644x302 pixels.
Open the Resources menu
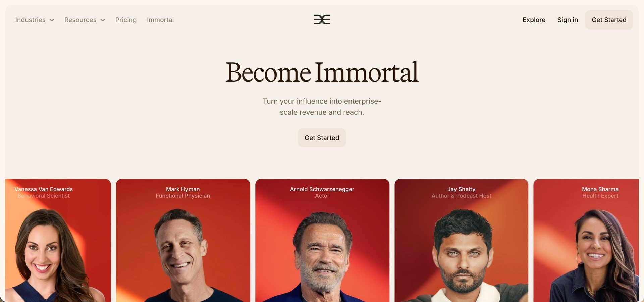click(x=85, y=20)
